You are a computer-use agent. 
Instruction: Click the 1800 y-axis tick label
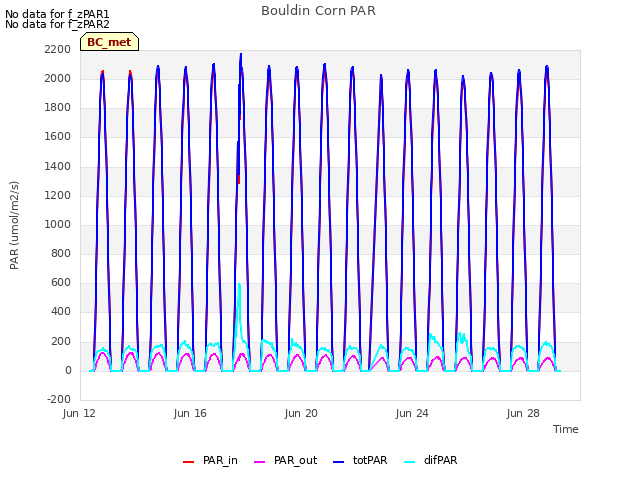point(58,108)
